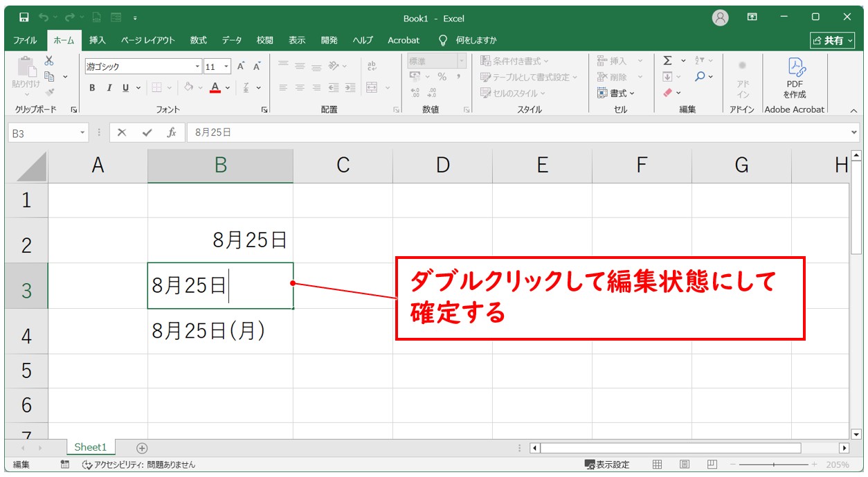868x477 pixels.
Task: Select column D header
Action: (442, 165)
